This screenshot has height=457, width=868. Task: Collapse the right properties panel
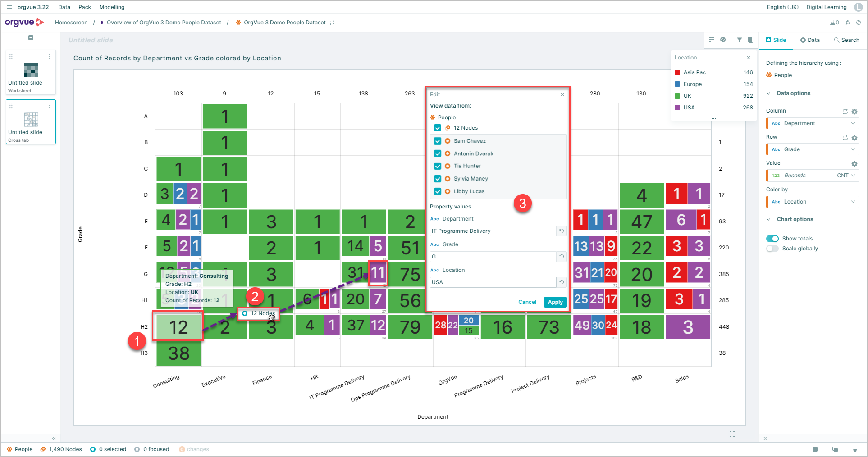coord(765,439)
